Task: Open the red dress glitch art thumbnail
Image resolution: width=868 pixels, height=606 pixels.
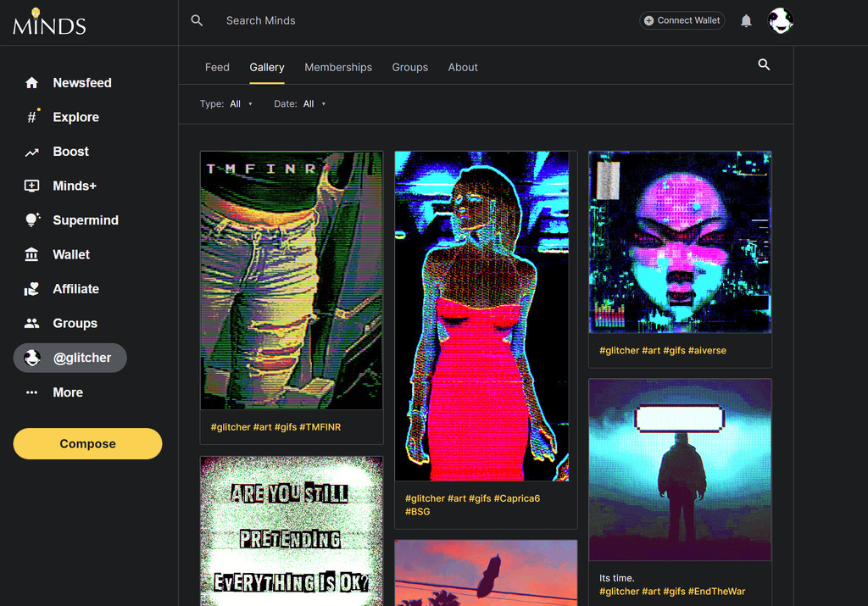Action: point(481,316)
